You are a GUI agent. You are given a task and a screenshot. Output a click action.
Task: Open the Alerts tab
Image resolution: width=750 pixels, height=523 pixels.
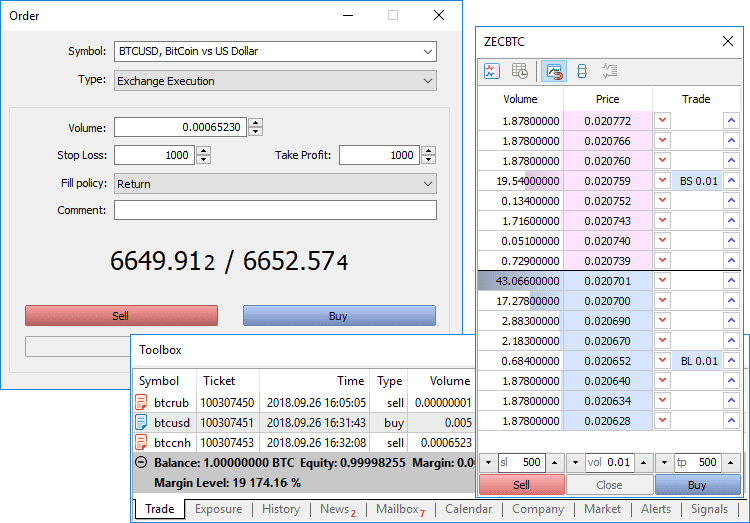click(656, 509)
